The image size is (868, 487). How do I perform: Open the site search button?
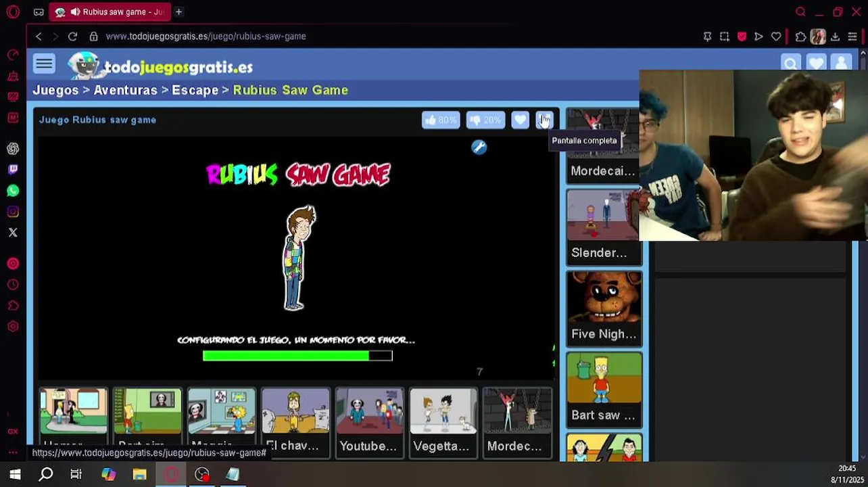pos(790,64)
